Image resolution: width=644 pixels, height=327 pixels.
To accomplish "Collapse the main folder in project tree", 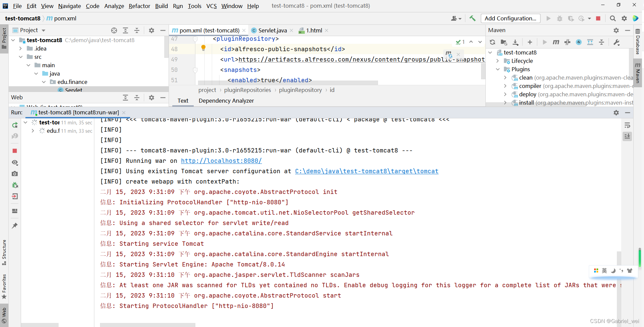I will 28,65.
